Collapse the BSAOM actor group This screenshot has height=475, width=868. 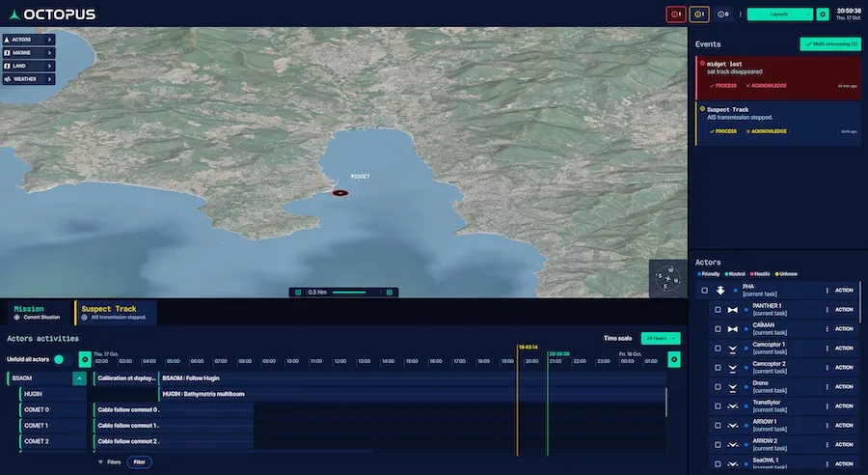[79, 378]
